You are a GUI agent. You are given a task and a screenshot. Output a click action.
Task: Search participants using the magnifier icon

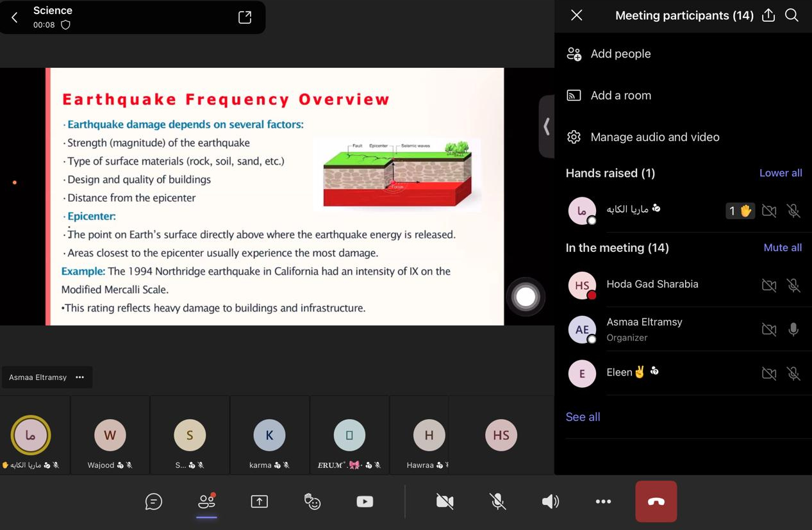pos(791,15)
